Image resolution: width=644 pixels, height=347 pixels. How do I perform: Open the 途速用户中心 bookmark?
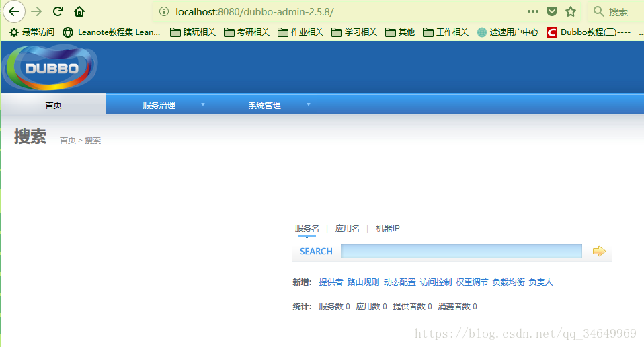[x=508, y=32]
